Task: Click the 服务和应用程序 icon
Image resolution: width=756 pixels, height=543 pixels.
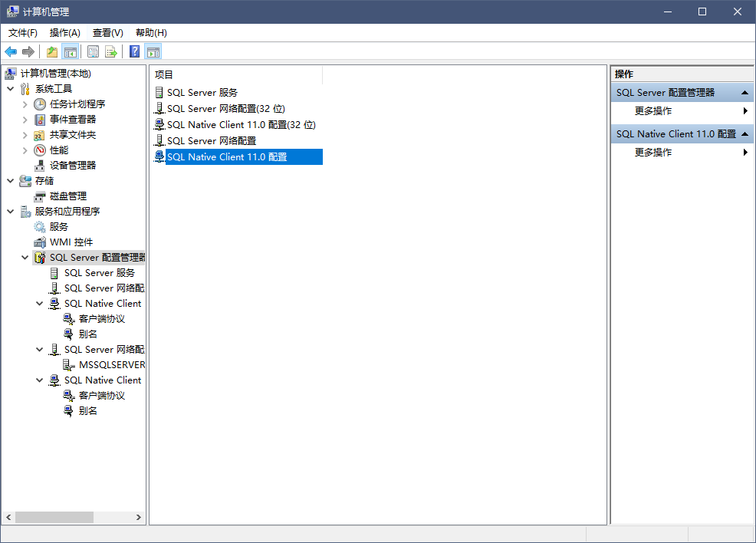Action: click(x=25, y=211)
